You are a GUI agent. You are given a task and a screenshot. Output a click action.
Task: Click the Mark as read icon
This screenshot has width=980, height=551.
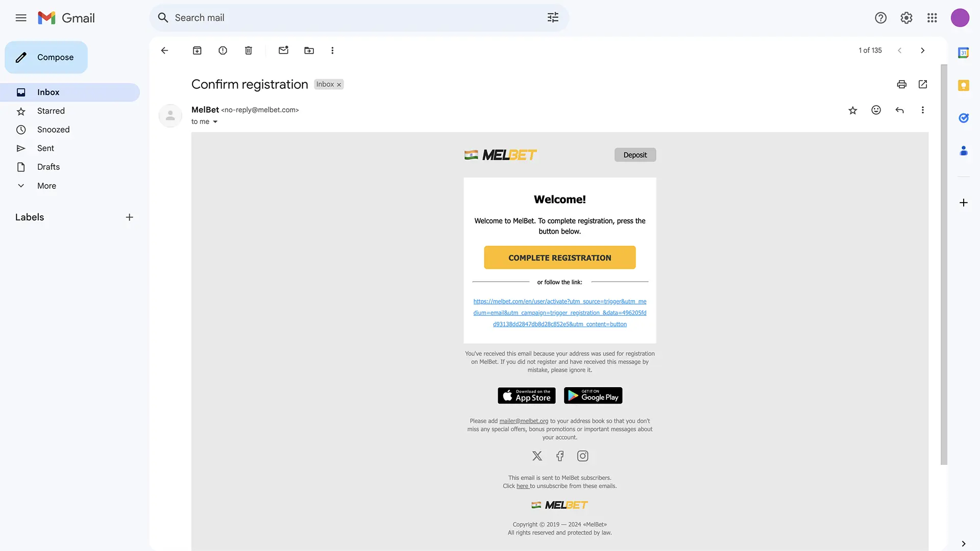[283, 51]
